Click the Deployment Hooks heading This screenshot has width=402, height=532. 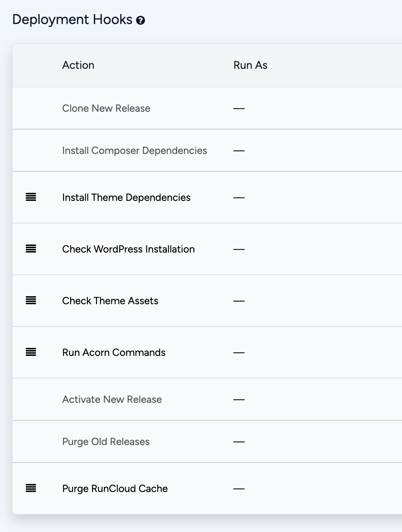(72, 20)
